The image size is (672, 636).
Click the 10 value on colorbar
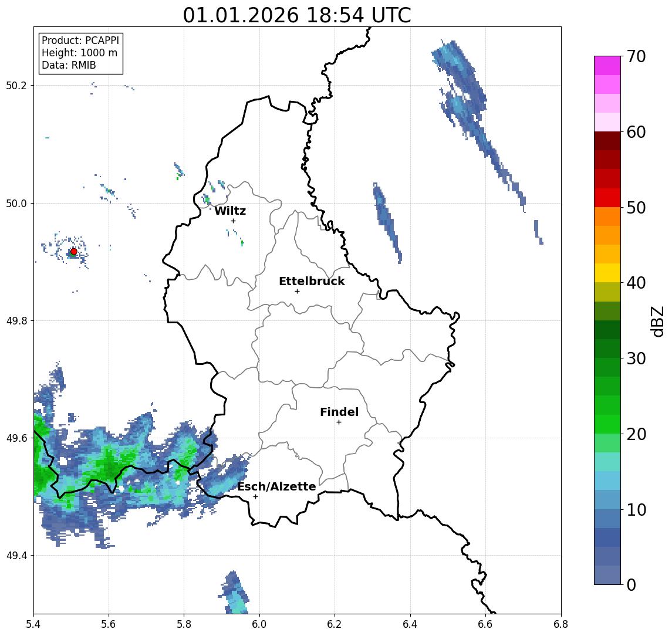click(x=636, y=509)
